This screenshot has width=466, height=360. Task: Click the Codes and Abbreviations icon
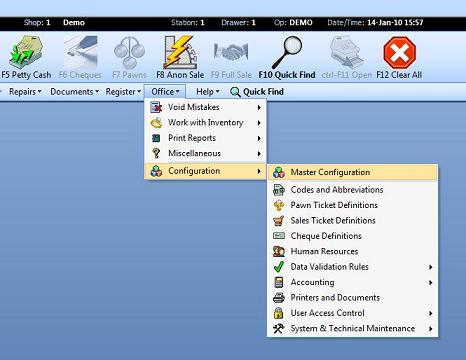(279, 190)
